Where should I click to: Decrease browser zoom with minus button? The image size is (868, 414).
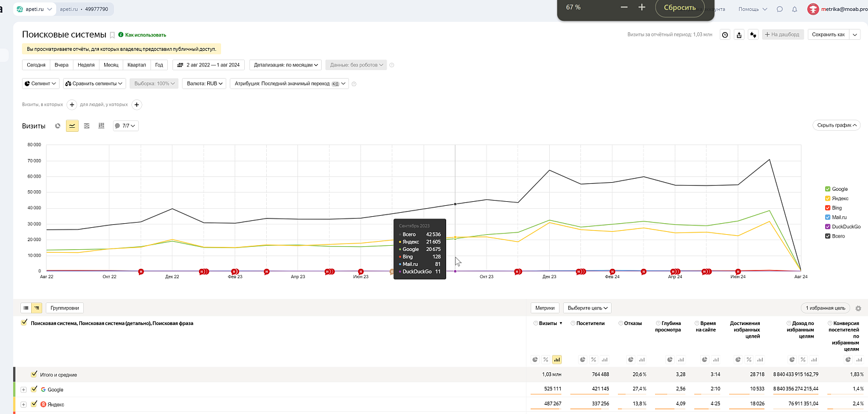tap(624, 7)
